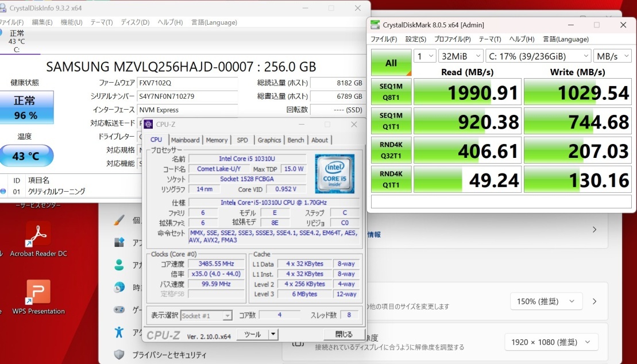Viewport: 637px width, 364px height.
Task: Click 閉じる button in CPU-Z
Action: 343,334
